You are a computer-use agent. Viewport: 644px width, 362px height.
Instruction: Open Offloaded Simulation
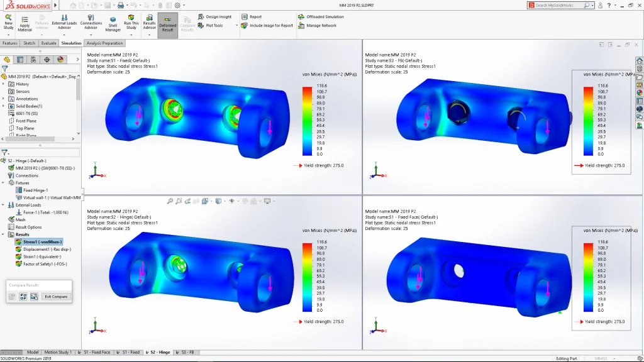(x=321, y=17)
